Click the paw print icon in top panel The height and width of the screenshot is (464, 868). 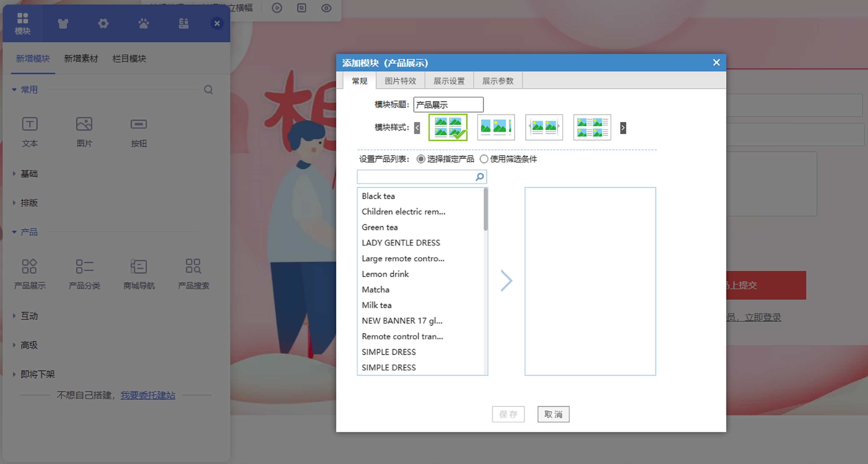click(144, 24)
